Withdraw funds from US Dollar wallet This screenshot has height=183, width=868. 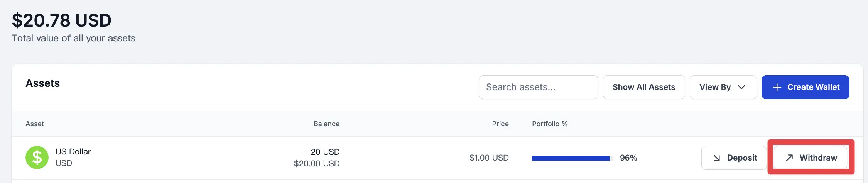811,158
